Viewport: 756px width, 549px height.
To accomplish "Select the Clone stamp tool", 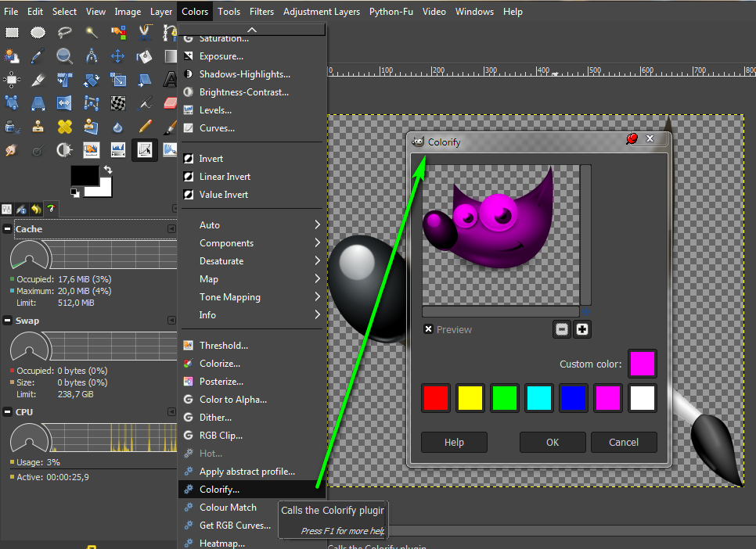I will (x=38, y=126).
